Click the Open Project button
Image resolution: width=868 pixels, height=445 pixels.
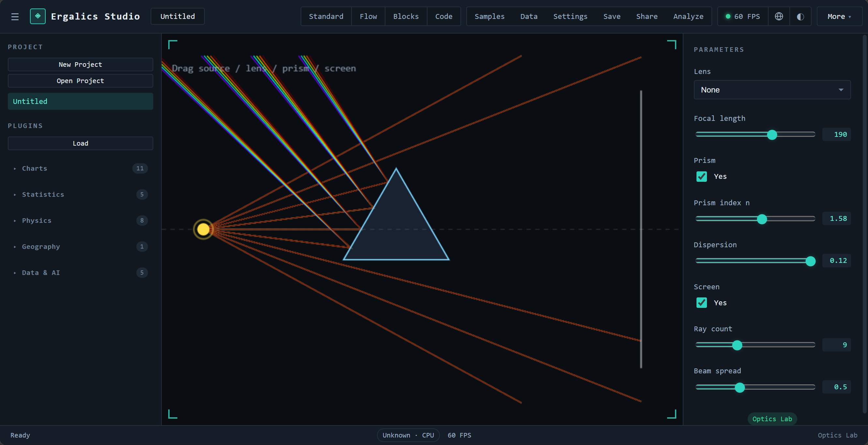click(81, 81)
